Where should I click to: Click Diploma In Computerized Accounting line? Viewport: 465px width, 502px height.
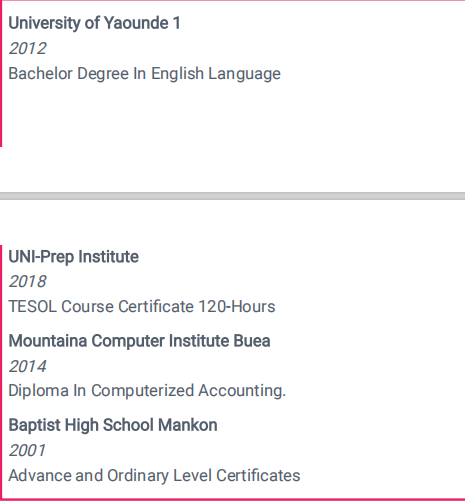147,391
